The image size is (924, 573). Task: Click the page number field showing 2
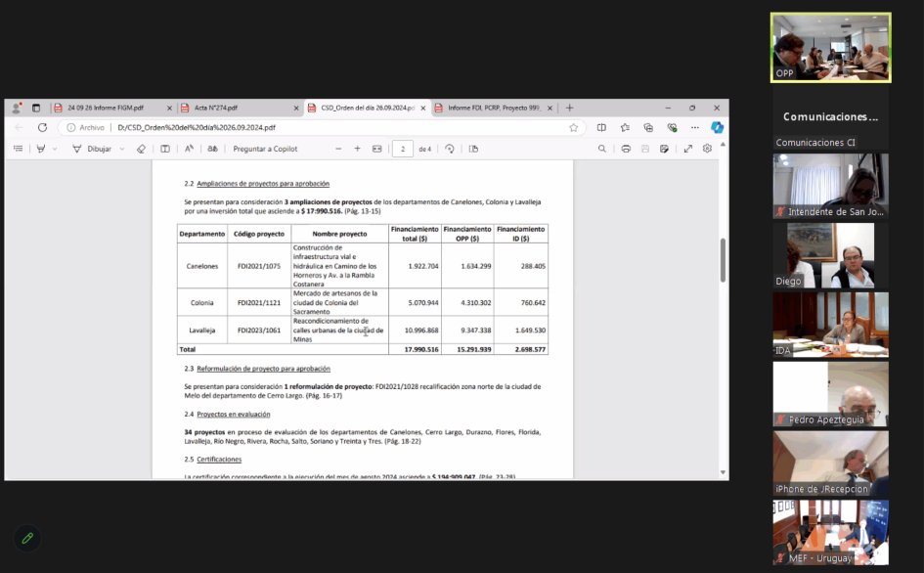[403, 150]
